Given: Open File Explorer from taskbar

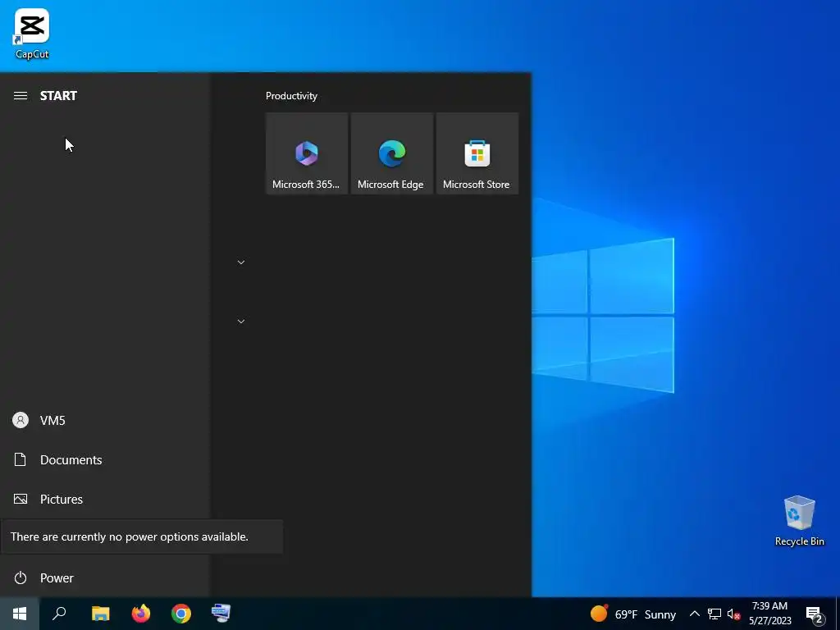Looking at the screenshot, I should coord(100,614).
